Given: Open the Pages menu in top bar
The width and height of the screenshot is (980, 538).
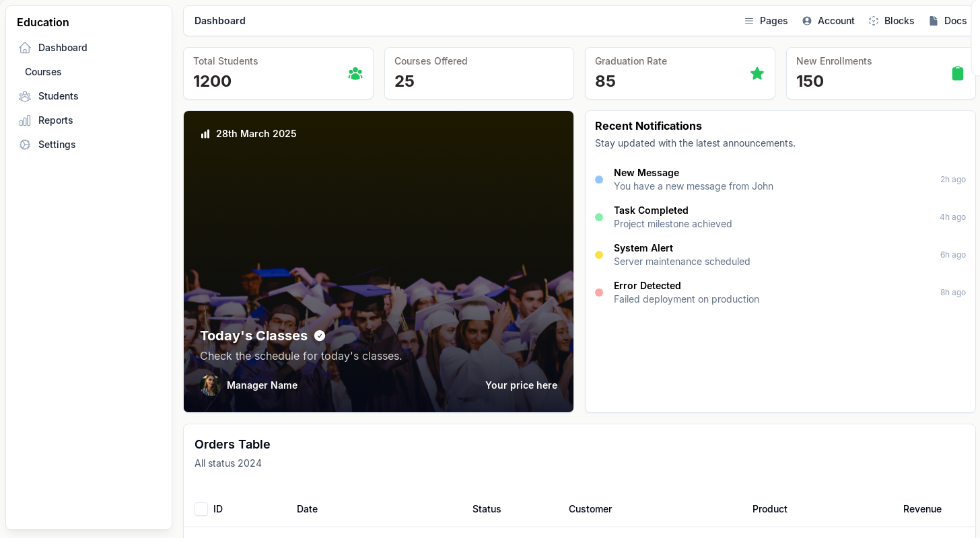Looking at the screenshot, I should coord(766,21).
